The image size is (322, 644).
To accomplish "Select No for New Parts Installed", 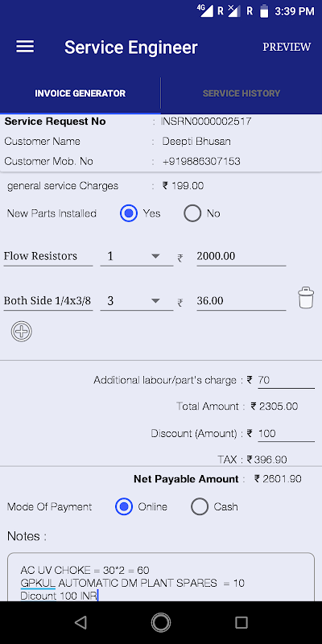I will (192, 213).
